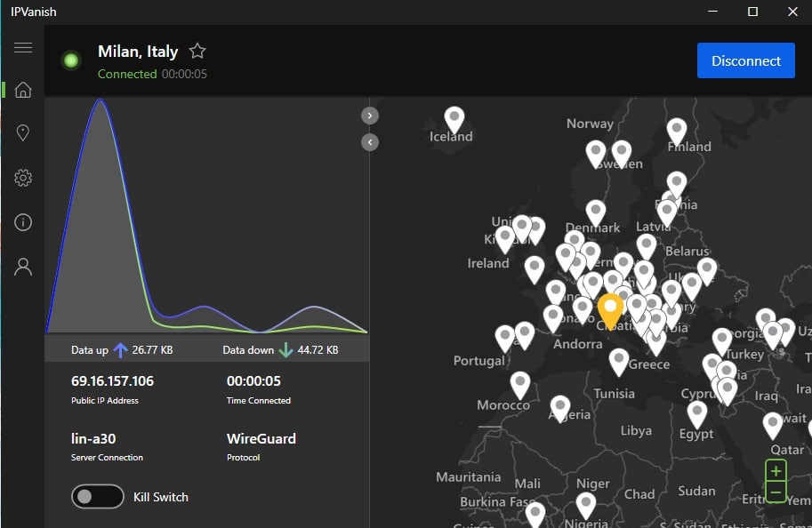Open the Account profile icon in the sidebar
The width and height of the screenshot is (812, 528).
pos(23,267)
